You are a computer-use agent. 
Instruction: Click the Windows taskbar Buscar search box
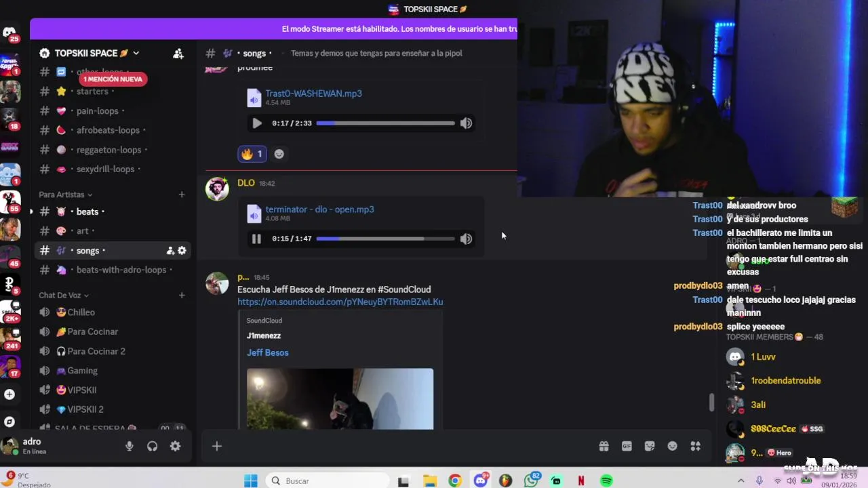pos(326,481)
